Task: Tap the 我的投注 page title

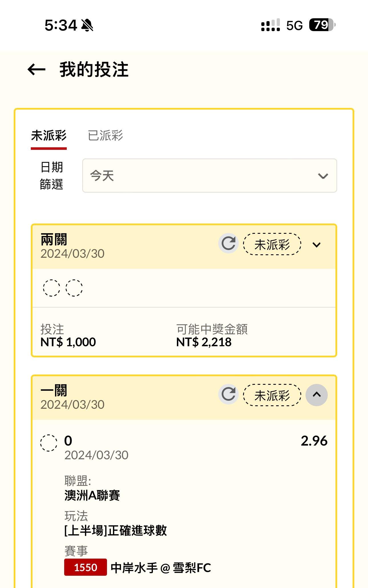Action: click(94, 70)
